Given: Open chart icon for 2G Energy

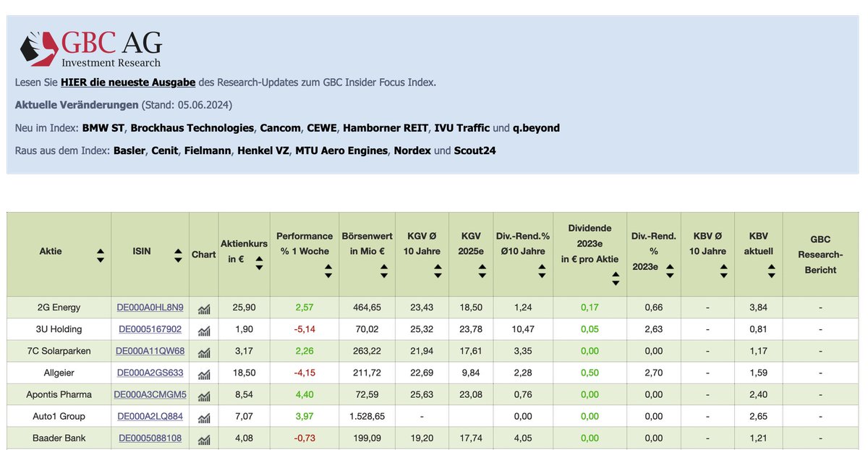Looking at the screenshot, I should tap(204, 309).
